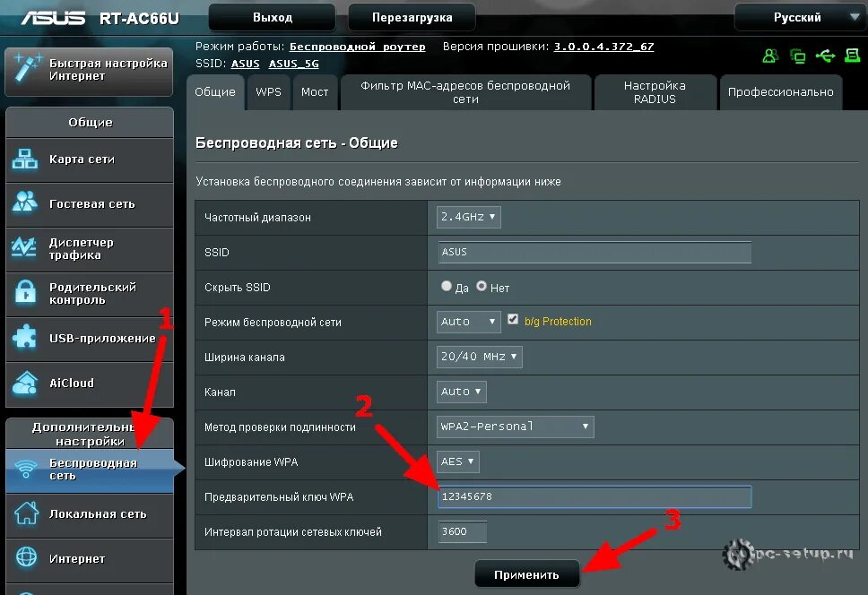Click the Internet globe icon
The width and height of the screenshot is (868, 595).
[x=26, y=557]
